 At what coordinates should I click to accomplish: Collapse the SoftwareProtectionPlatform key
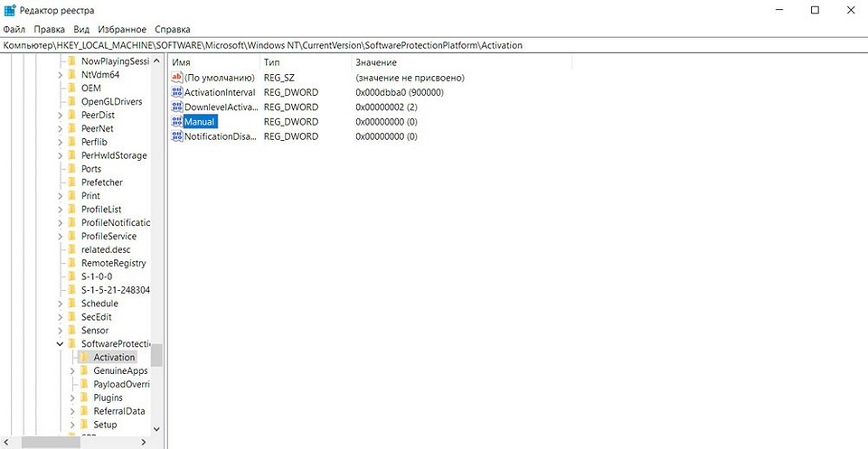(60, 344)
